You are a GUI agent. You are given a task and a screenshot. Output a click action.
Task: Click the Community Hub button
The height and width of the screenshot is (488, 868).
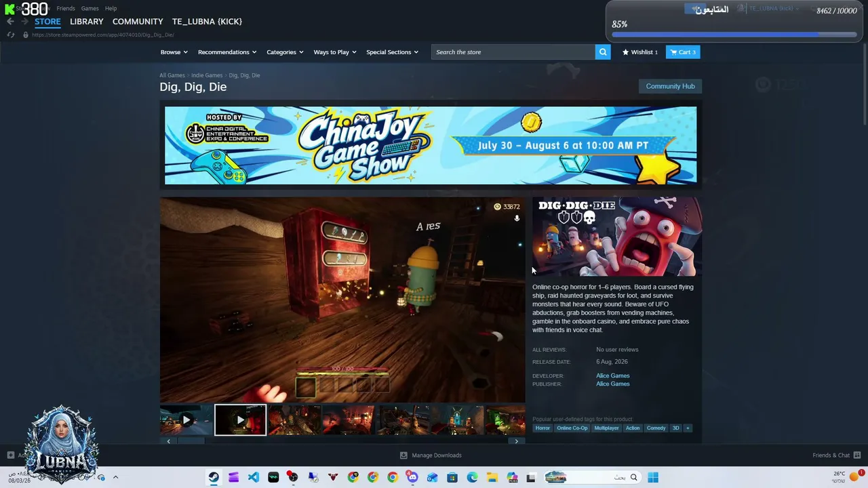coord(670,86)
